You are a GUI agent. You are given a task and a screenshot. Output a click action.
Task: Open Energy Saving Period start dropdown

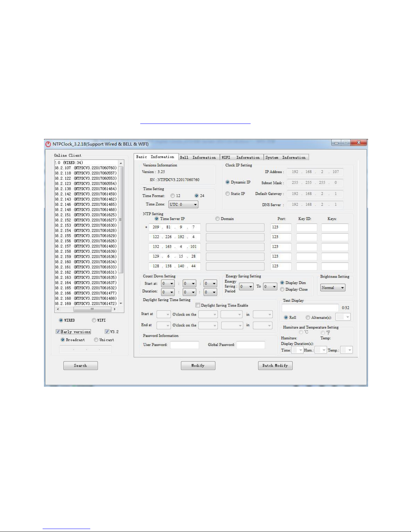pyautogui.click(x=246, y=287)
